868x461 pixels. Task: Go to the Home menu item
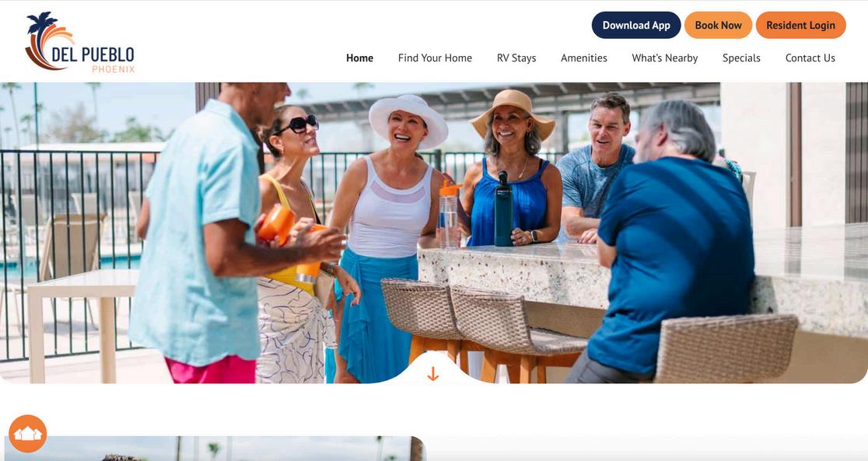[360, 58]
